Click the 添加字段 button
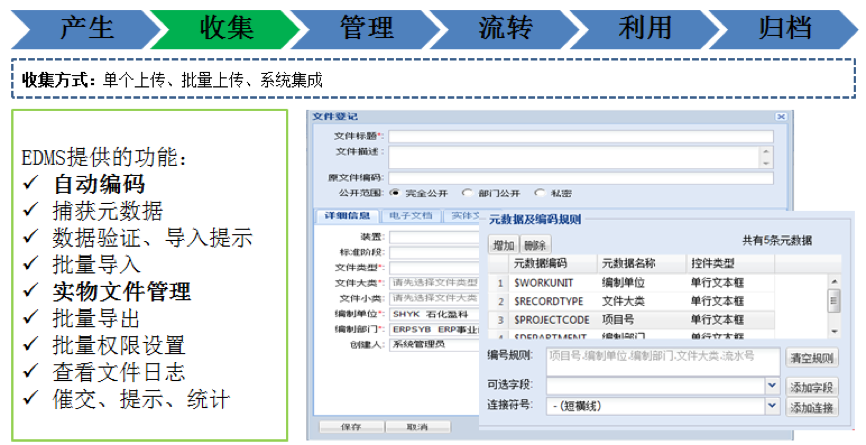Image resolution: width=866 pixels, height=445 pixels. tap(811, 386)
